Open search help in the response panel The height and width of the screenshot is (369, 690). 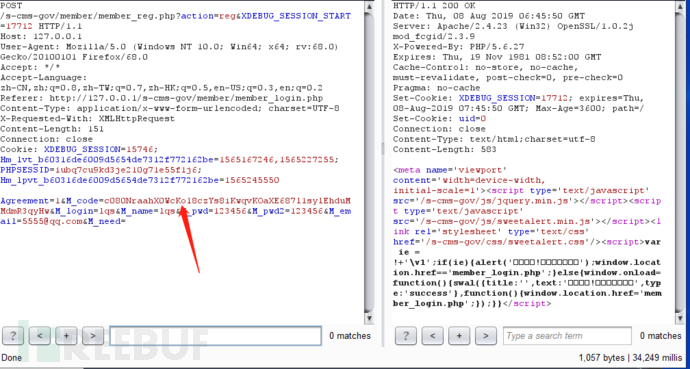click(x=406, y=336)
